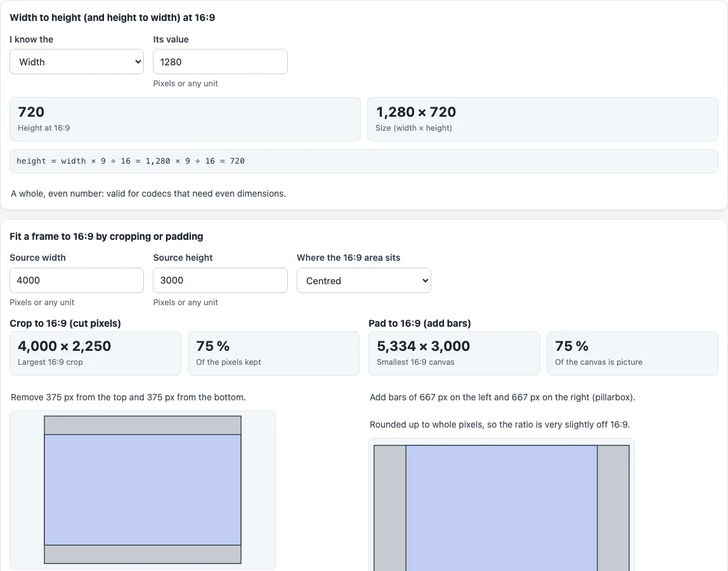Select the "Height at 16:9" caption
The width and height of the screenshot is (728, 571).
(44, 128)
